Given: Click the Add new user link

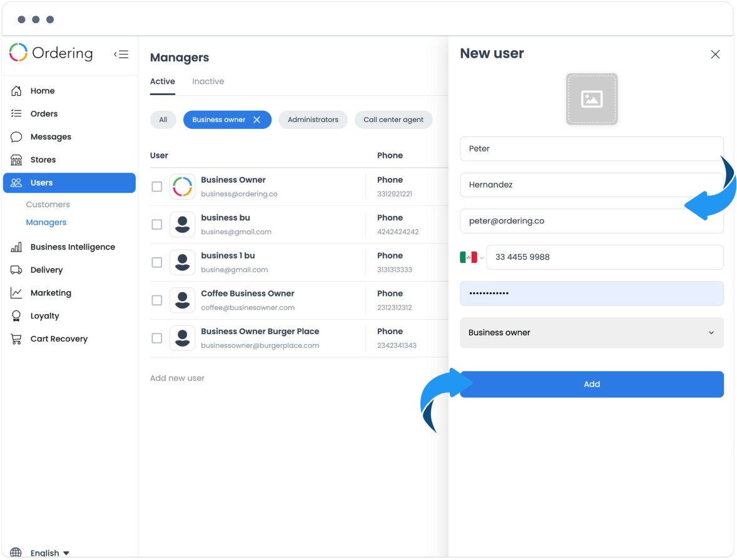Looking at the screenshot, I should click(x=177, y=378).
